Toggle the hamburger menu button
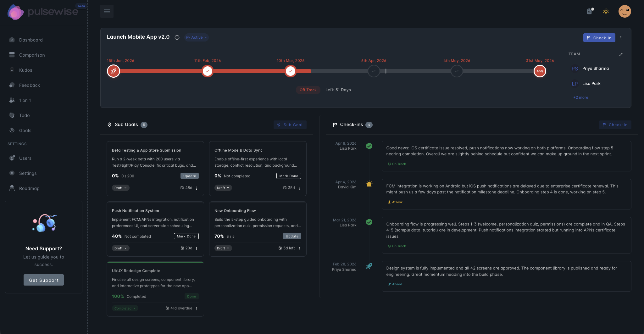This screenshot has width=644, height=334. pyautogui.click(x=107, y=11)
